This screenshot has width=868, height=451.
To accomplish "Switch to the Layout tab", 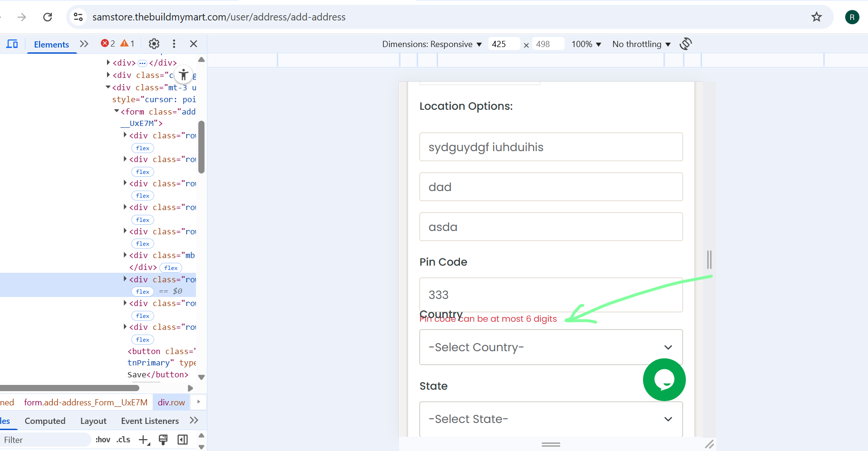I will point(93,421).
